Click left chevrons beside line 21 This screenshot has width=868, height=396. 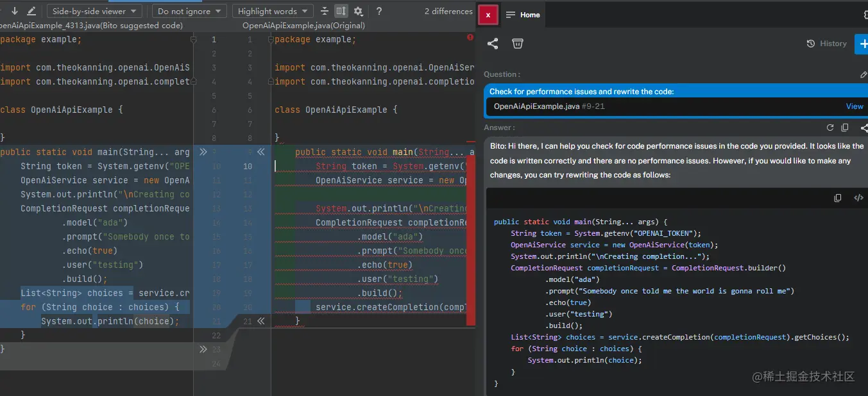pyautogui.click(x=260, y=321)
